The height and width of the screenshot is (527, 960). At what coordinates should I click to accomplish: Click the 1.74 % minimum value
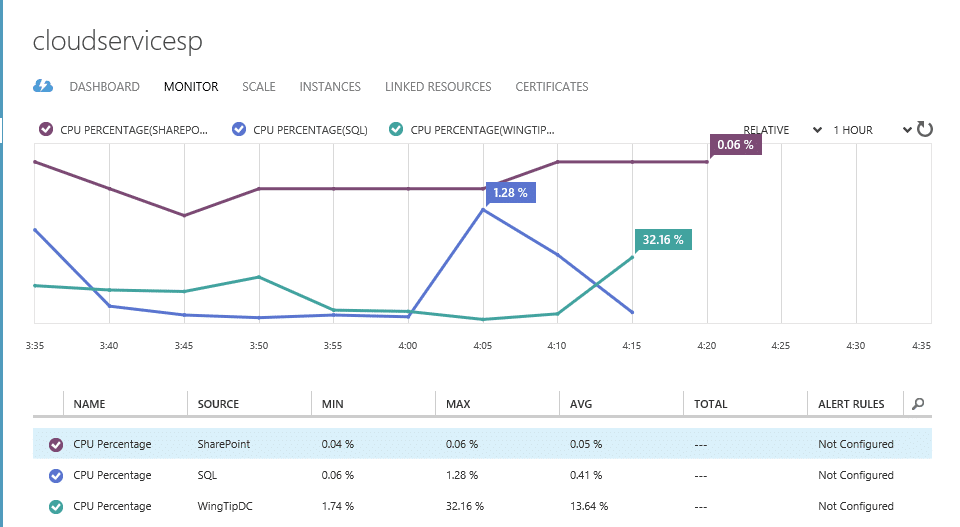337,507
